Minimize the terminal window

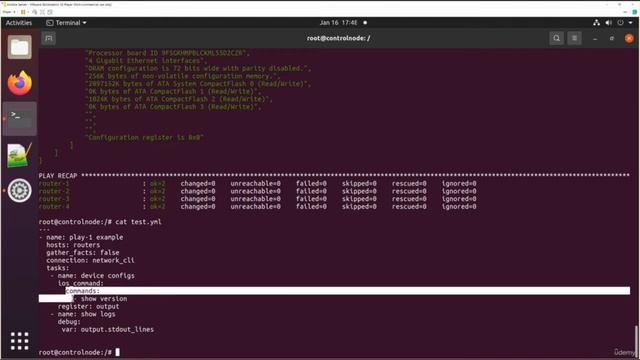pos(595,38)
